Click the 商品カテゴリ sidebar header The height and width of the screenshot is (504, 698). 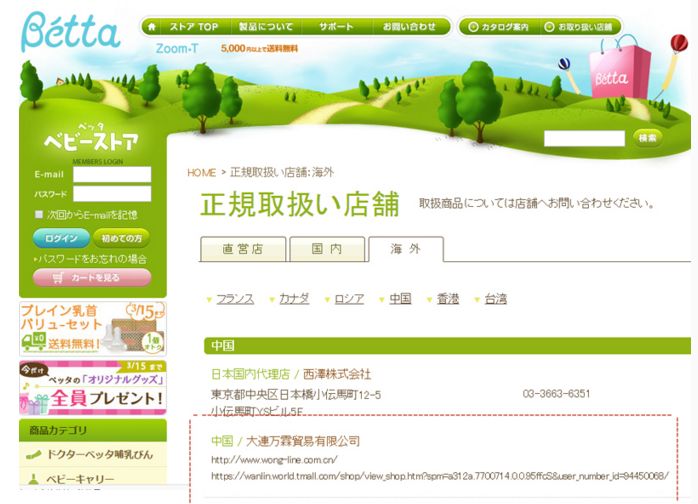tap(93, 431)
